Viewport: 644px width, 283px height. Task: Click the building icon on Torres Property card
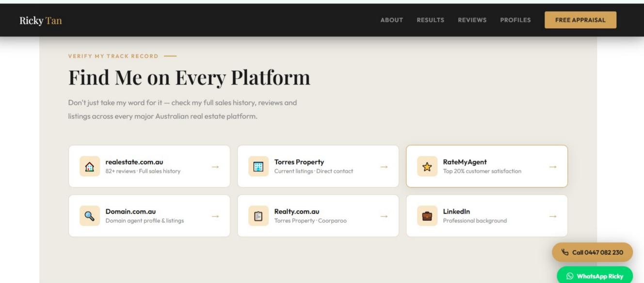[258, 166]
